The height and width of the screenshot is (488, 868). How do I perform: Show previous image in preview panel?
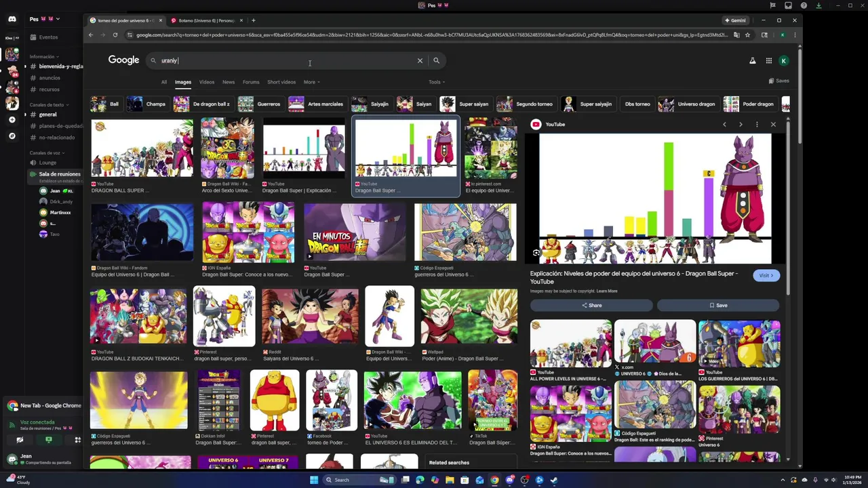(x=724, y=124)
